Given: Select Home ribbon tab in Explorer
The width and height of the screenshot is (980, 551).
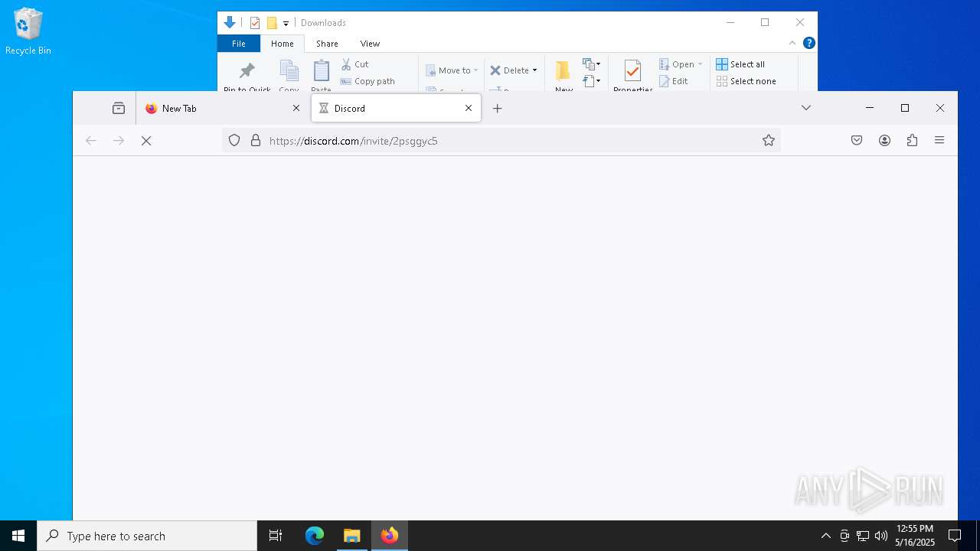Looking at the screenshot, I should (283, 44).
